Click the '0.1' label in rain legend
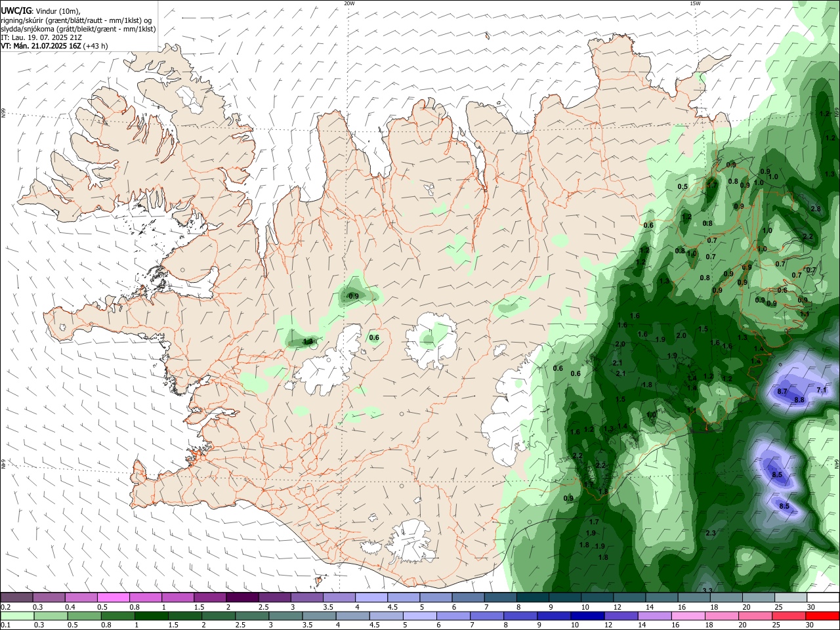The image size is (840, 630). (x=5, y=625)
